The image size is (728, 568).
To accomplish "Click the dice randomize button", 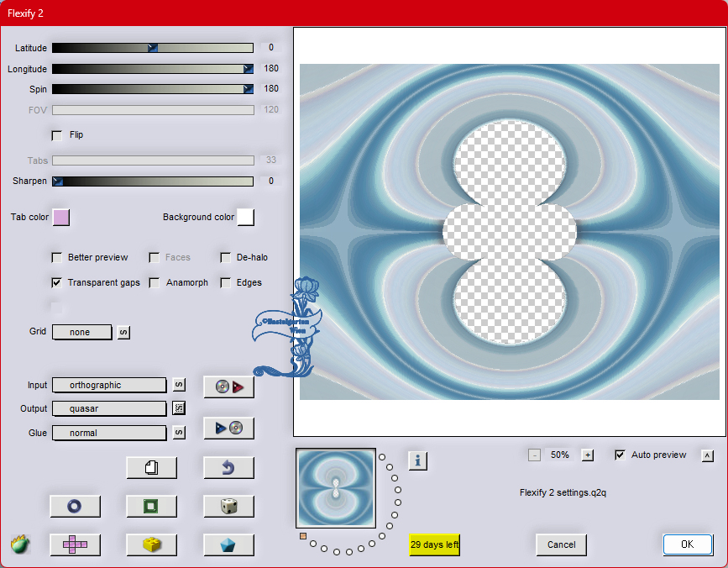I will (228, 506).
